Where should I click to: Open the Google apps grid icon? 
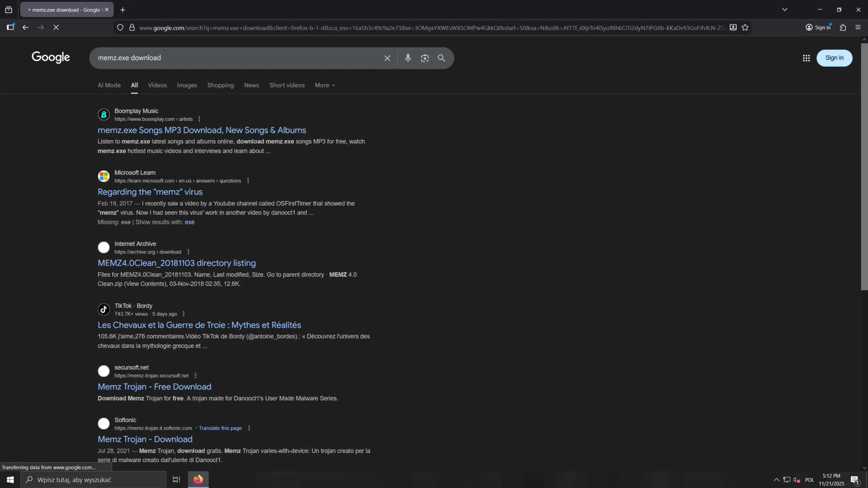[x=806, y=58]
